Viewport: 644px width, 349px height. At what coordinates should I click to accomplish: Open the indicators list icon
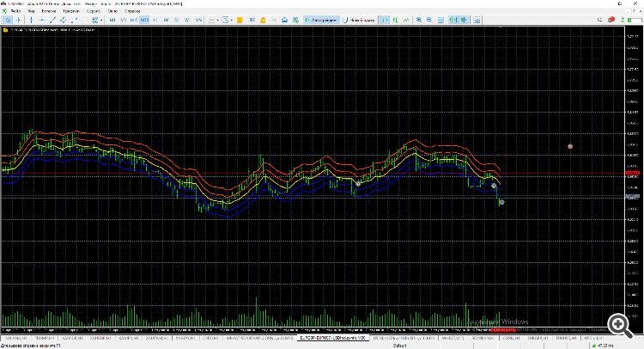point(211,20)
